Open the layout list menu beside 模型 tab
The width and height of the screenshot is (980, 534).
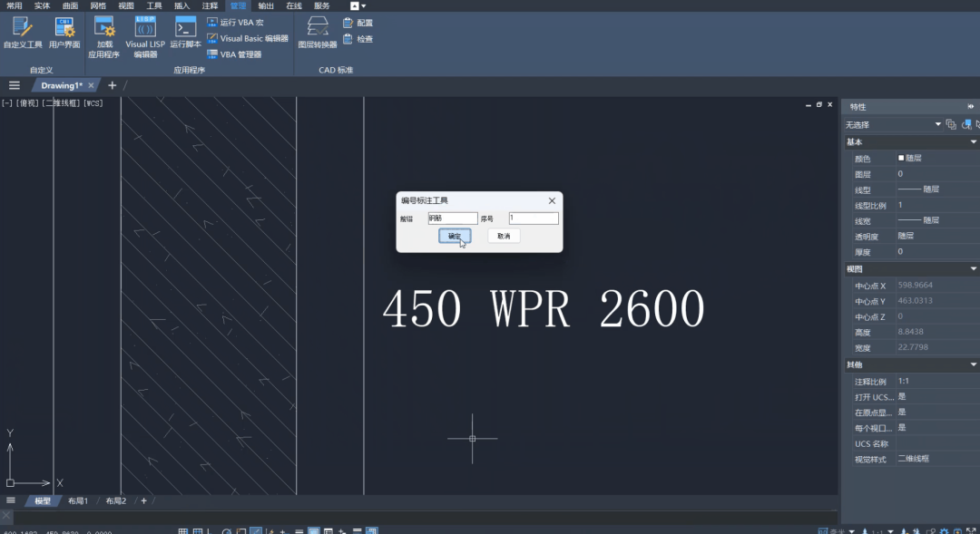(11, 500)
